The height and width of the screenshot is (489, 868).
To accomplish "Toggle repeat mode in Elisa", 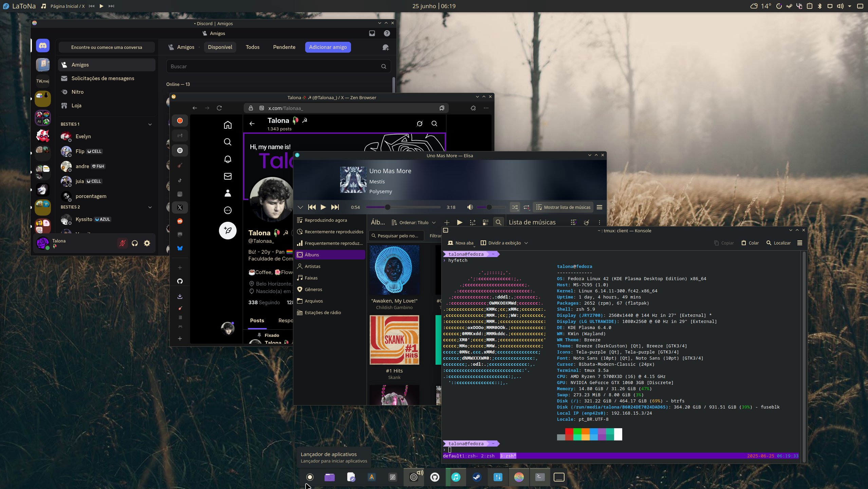I will 527,207.
